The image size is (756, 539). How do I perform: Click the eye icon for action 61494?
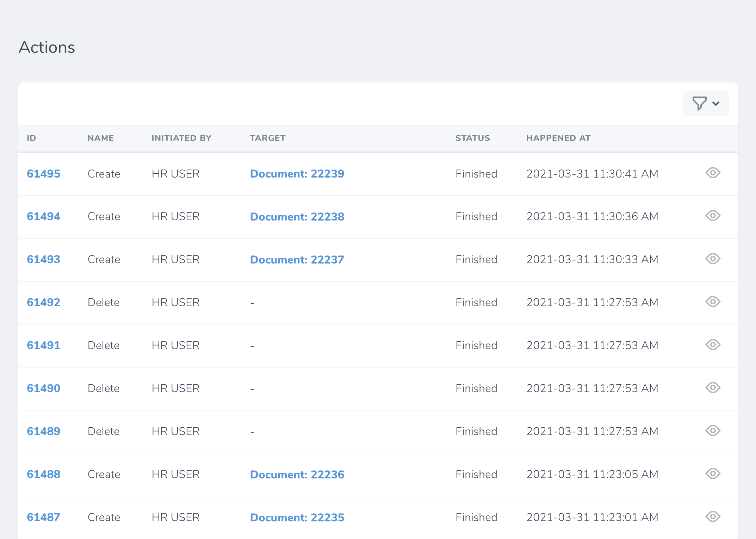point(712,216)
